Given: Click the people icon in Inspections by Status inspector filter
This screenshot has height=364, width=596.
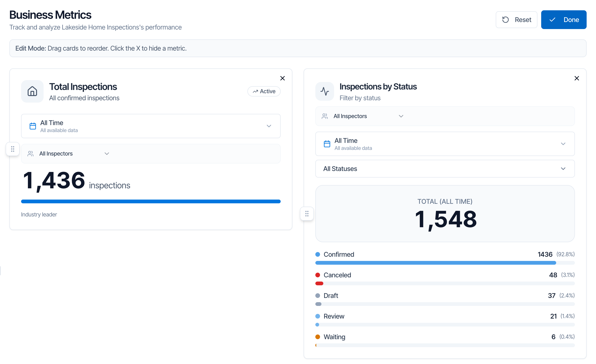Looking at the screenshot, I should pyautogui.click(x=325, y=116).
